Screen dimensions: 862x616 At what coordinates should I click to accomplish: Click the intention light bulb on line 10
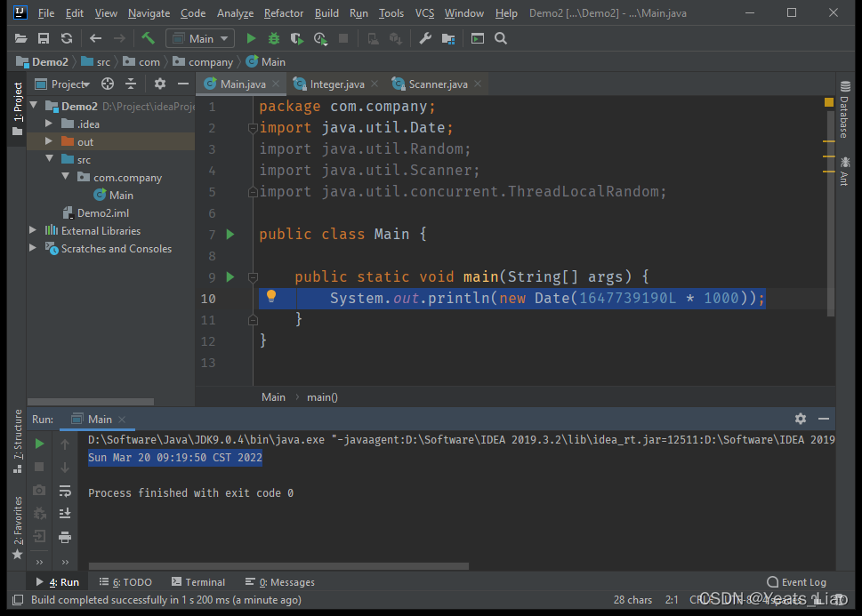pyautogui.click(x=271, y=297)
